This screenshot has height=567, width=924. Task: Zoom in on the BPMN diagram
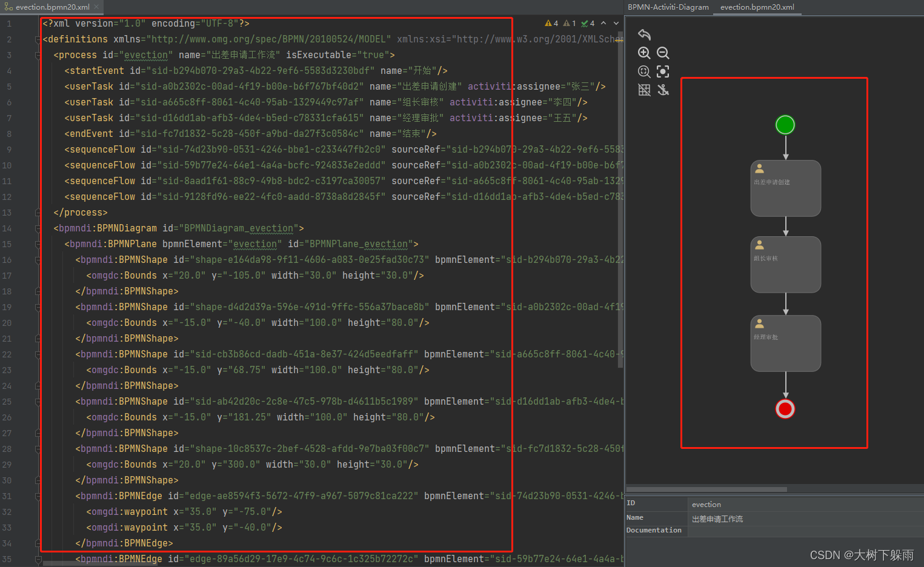[x=644, y=53]
